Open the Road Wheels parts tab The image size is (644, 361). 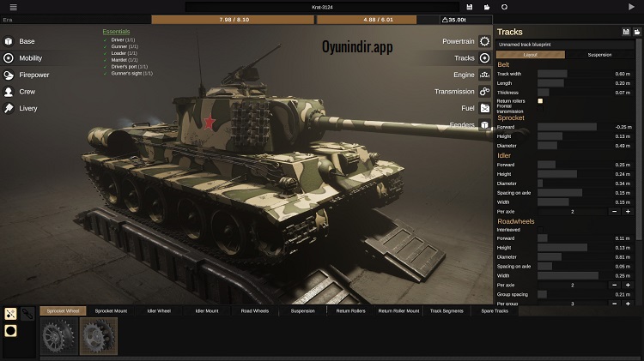255,311
